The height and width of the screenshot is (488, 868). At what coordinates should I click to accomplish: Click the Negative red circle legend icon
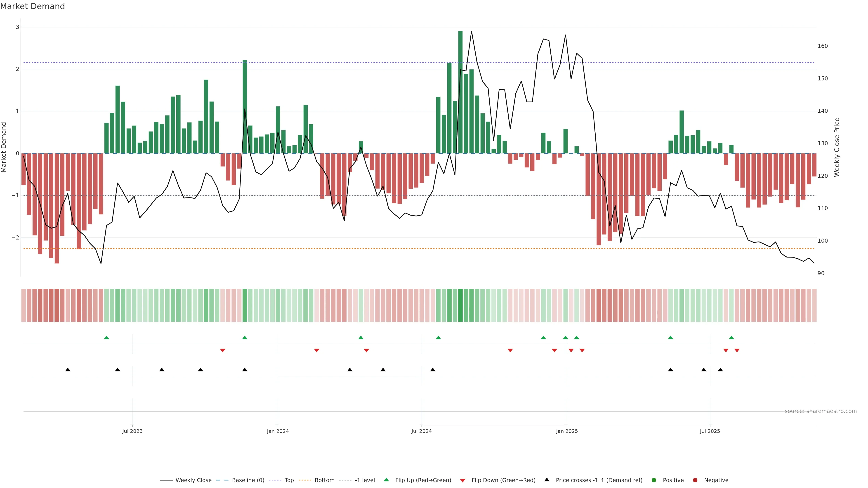click(695, 480)
